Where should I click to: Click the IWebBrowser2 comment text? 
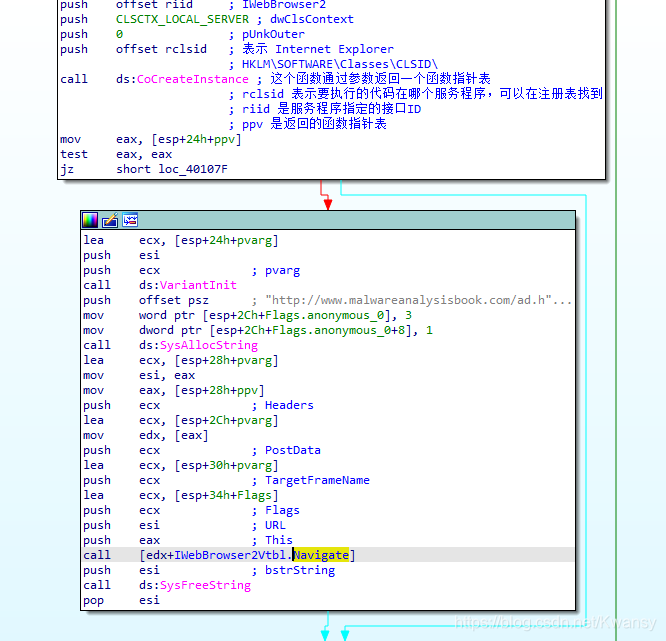tap(284, 5)
